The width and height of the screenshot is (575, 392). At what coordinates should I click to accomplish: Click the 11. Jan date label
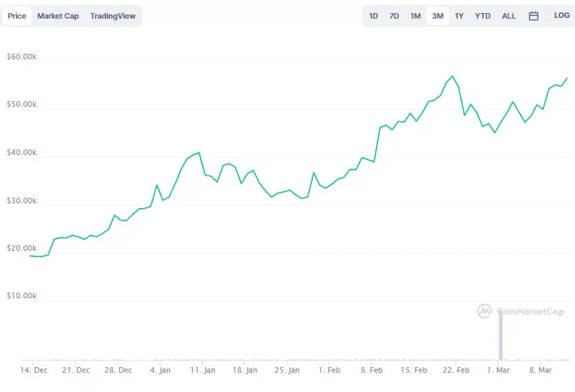pyautogui.click(x=202, y=370)
